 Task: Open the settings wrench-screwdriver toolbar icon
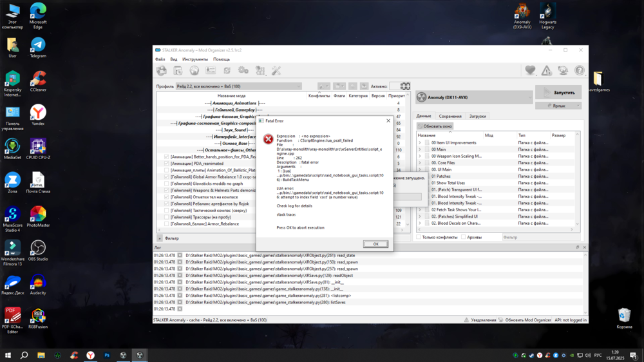[276, 71]
